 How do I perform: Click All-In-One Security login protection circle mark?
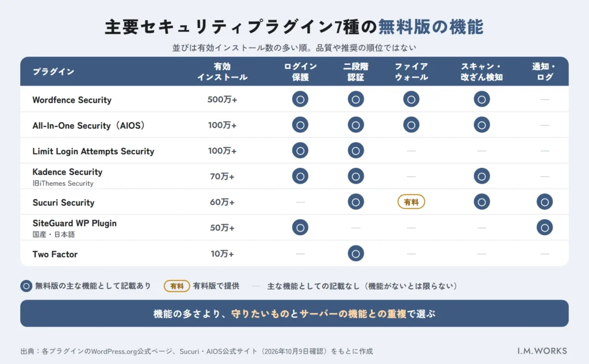pos(300,125)
